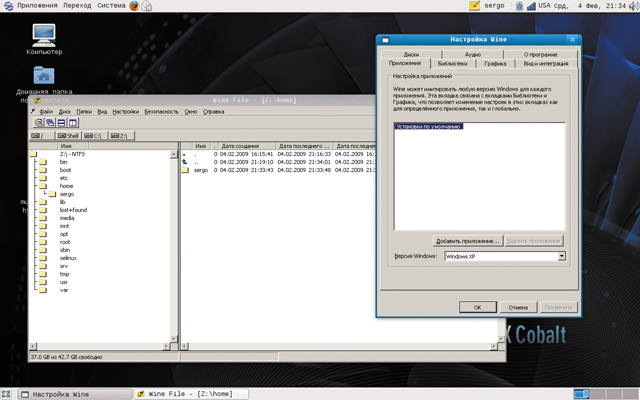Click the first Wine File toolbar icon

tap(39, 122)
